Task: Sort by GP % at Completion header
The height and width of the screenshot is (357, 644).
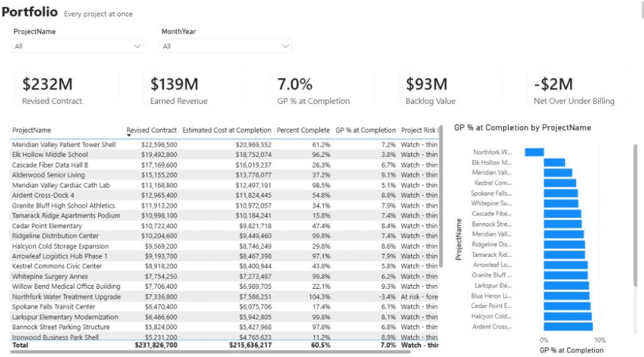Action: [365, 130]
